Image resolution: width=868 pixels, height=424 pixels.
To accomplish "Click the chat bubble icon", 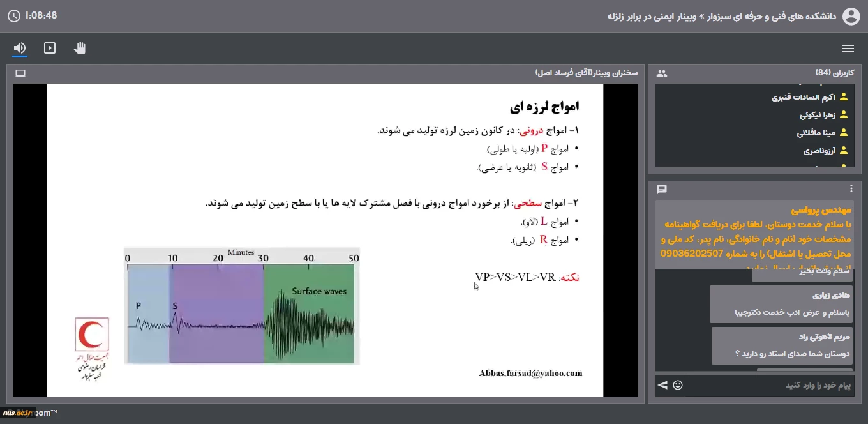I will [x=662, y=190].
